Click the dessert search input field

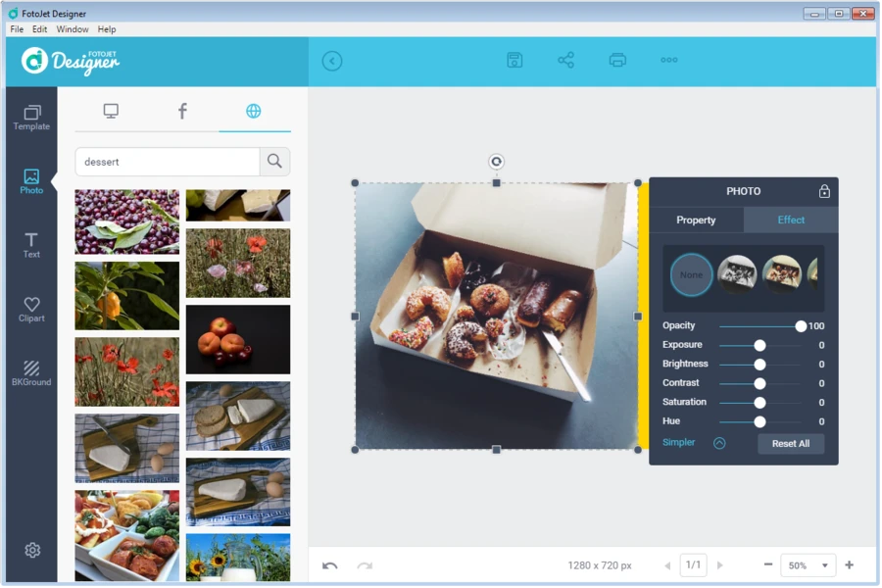[168, 162]
